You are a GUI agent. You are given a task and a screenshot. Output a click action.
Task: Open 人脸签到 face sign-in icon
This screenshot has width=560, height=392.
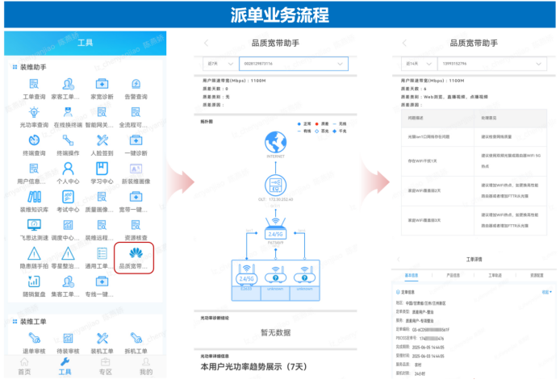pyautogui.click(x=102, y=142)
